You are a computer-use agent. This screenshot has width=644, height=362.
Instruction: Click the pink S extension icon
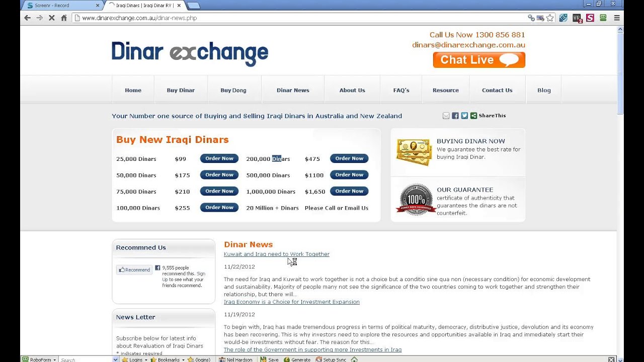coord(590,18)
